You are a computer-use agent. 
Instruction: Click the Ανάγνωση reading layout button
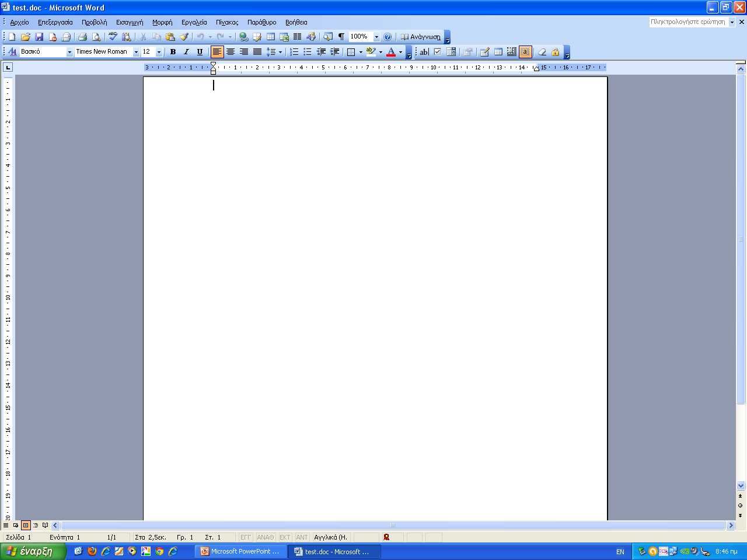(x=420, y=37)
